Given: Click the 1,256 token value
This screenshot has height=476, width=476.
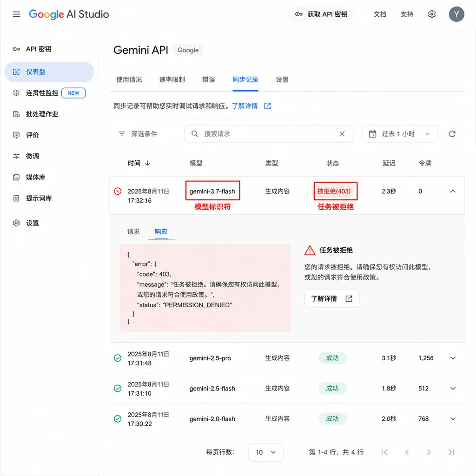Looking at the screenshot, I should (x=426, y=358).
